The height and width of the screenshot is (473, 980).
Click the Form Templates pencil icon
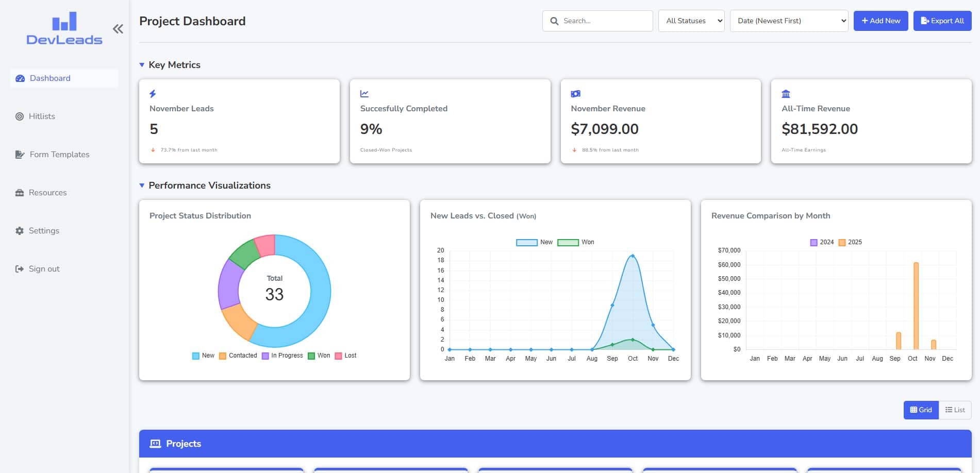(x=20, y=155)
